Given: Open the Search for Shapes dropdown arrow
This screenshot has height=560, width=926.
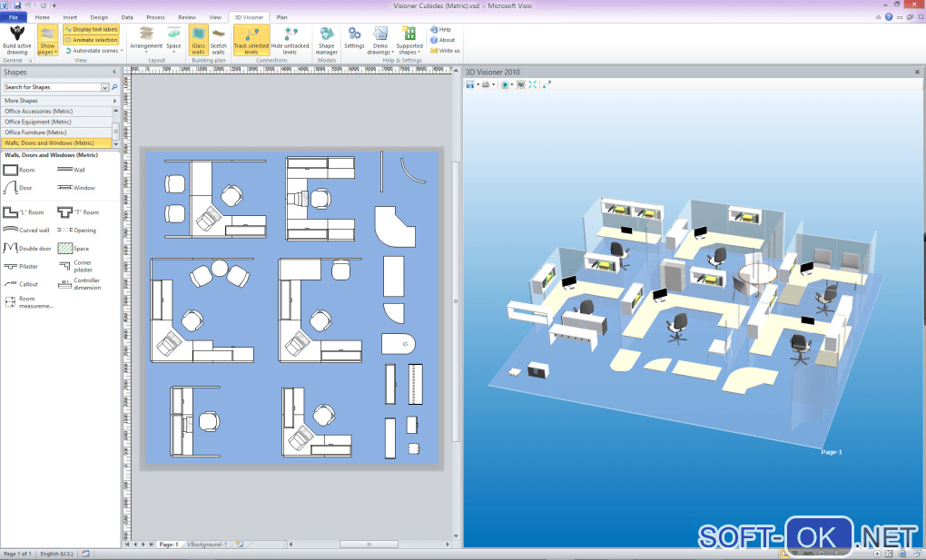Looking at the screenshot, I should [105, 87].
